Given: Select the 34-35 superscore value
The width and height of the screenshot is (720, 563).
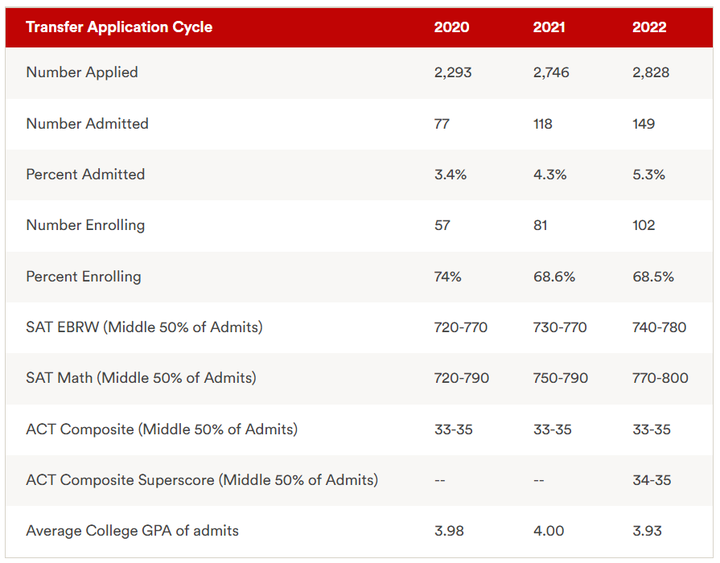Looking at the screenshot, I should tap(652, 480).
